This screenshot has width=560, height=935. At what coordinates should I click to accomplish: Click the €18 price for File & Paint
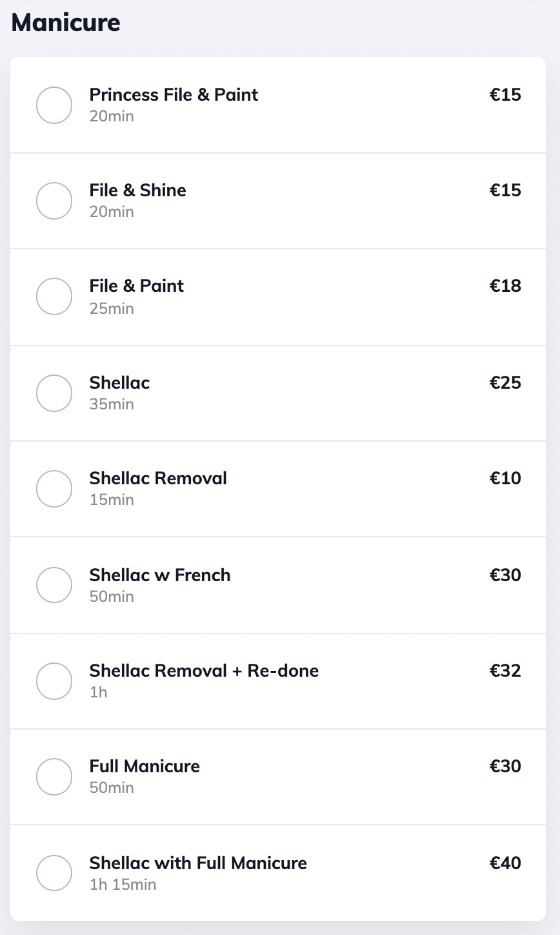[505, 286]
